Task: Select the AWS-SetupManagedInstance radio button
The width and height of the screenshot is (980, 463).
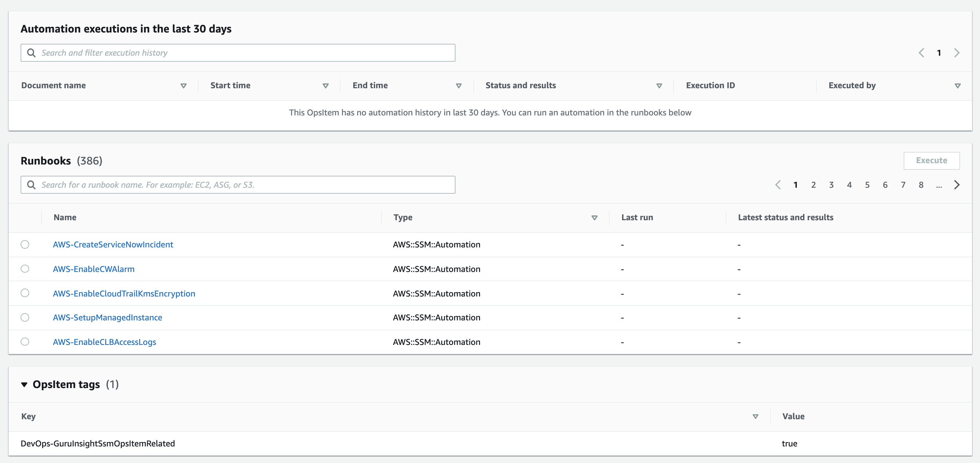Action: pos(25,317)
